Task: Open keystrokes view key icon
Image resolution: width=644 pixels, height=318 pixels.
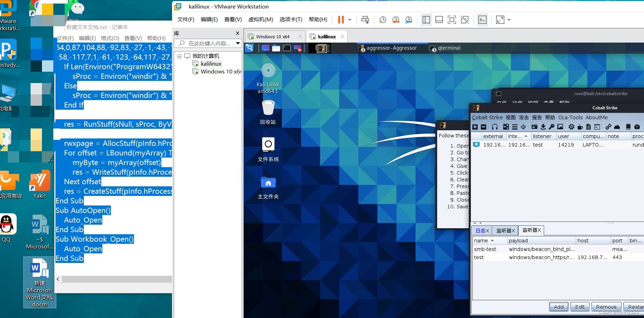Action: pos(552,127)
